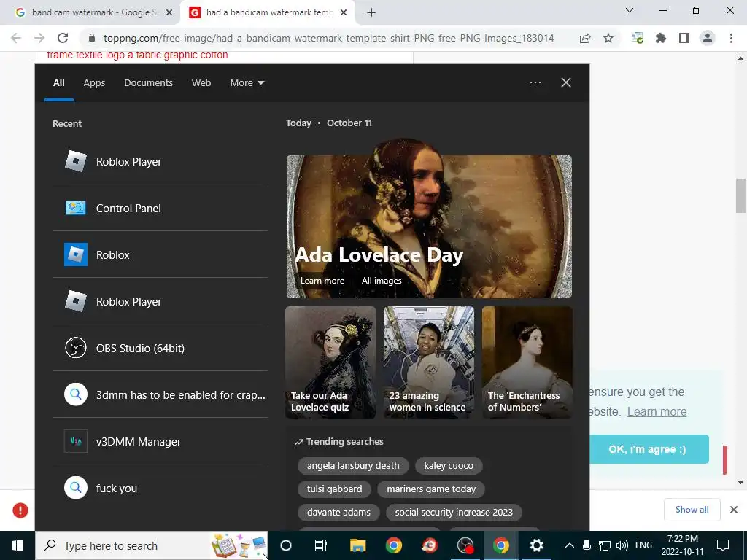Open Chrome extensions puzzle icon
This screenshot has width=747, height=560.
pyautogui.click(x=661, y=38)
